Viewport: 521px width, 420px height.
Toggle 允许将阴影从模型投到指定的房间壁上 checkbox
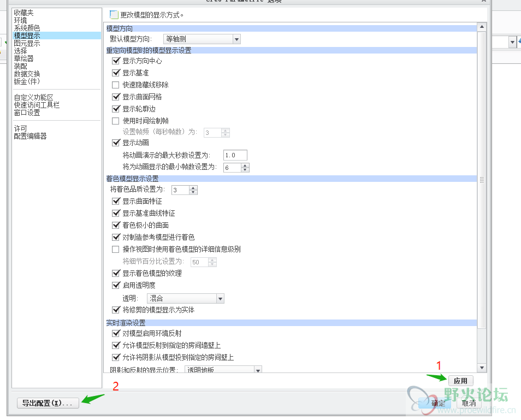116,357
